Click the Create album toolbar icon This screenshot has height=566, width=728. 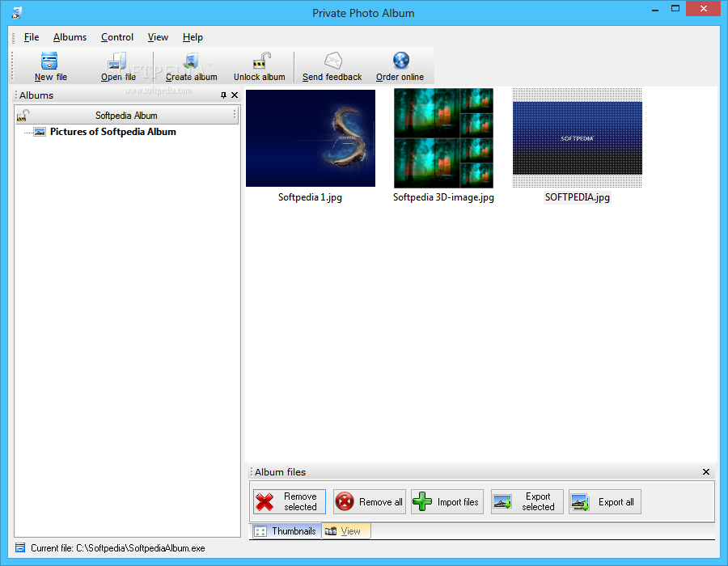191,61
